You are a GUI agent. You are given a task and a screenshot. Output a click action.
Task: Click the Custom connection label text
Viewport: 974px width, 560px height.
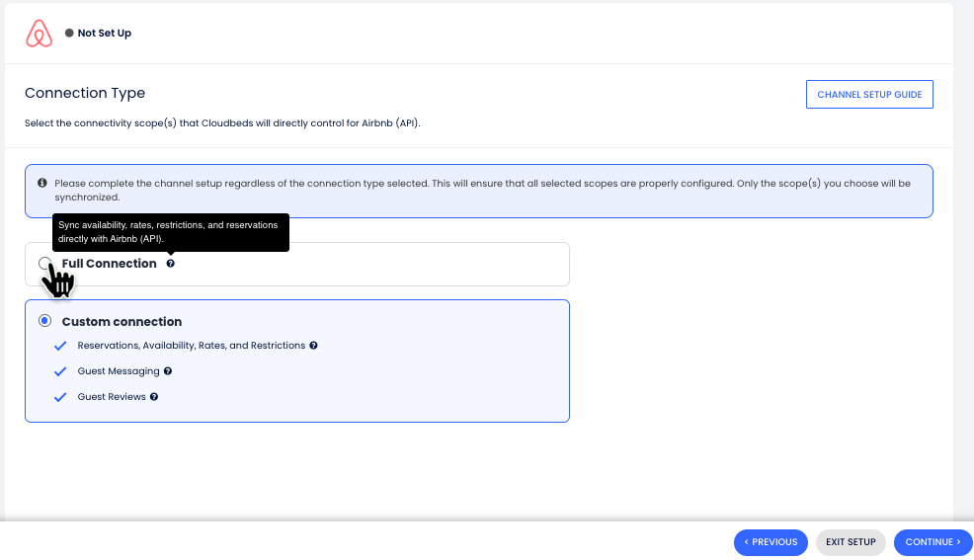[x=122, y=322]
